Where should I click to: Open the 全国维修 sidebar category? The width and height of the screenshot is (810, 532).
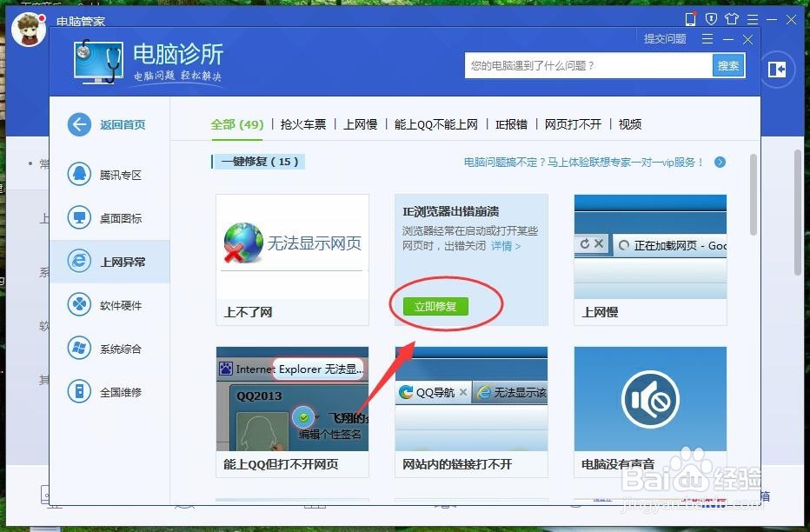pos(104,392)
